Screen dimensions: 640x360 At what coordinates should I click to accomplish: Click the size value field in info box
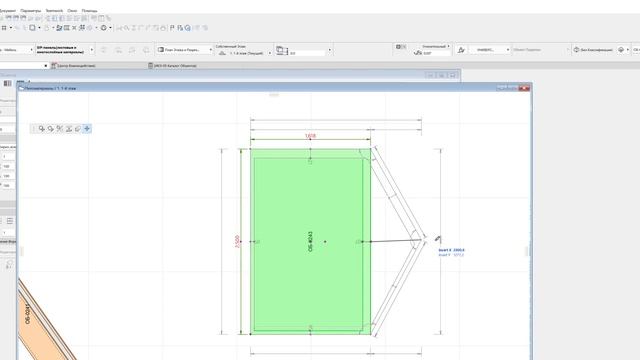point(308,53)
